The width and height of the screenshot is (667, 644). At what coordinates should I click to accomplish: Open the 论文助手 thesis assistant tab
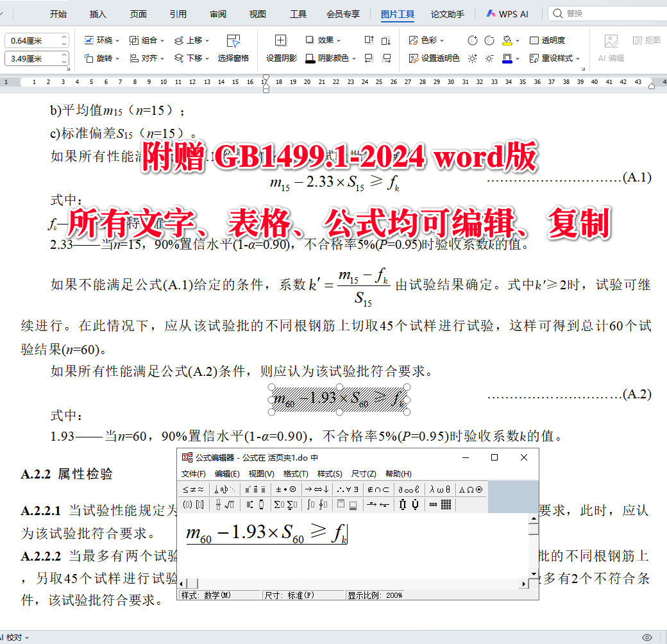[448, 14]
